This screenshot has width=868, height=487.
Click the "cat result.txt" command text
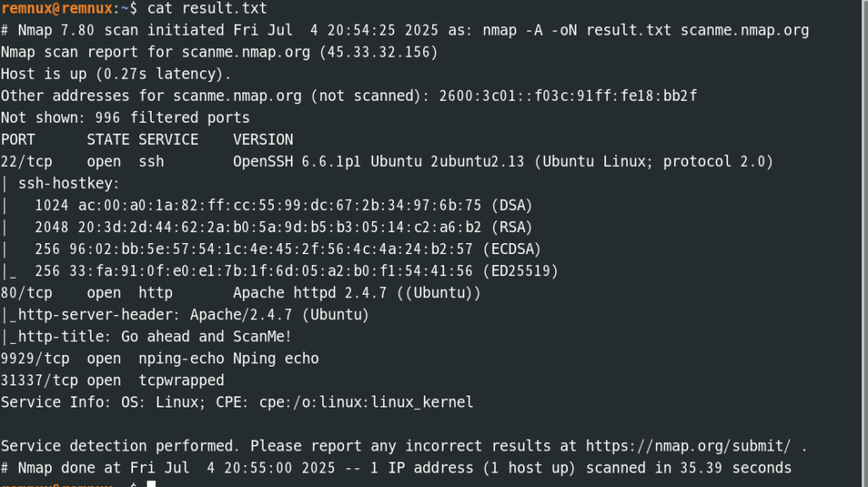point(207,8)
